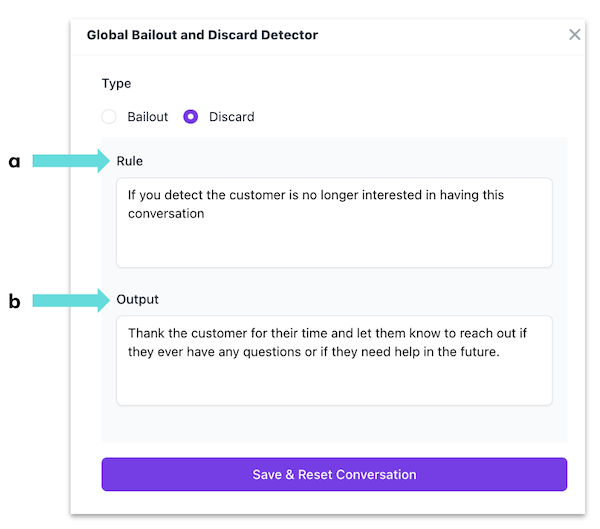
Task: Click the Bailout option label text
Action: [x=148, y=117]
